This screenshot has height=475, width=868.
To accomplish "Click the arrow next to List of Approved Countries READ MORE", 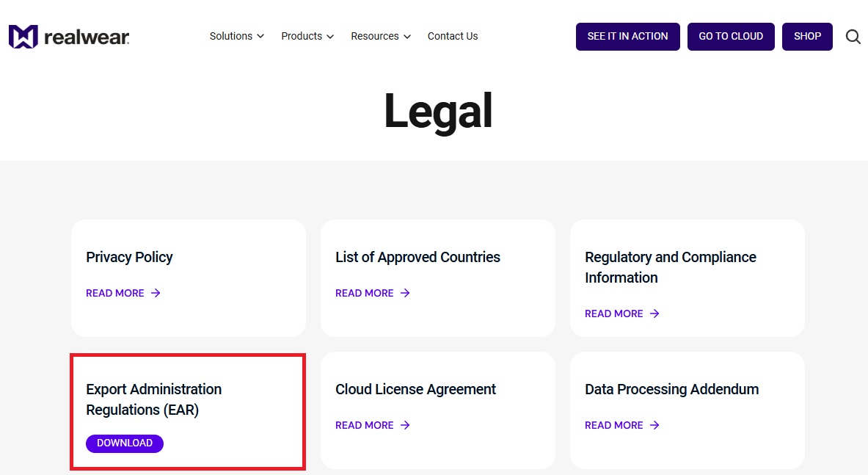I will coord(404,293).
